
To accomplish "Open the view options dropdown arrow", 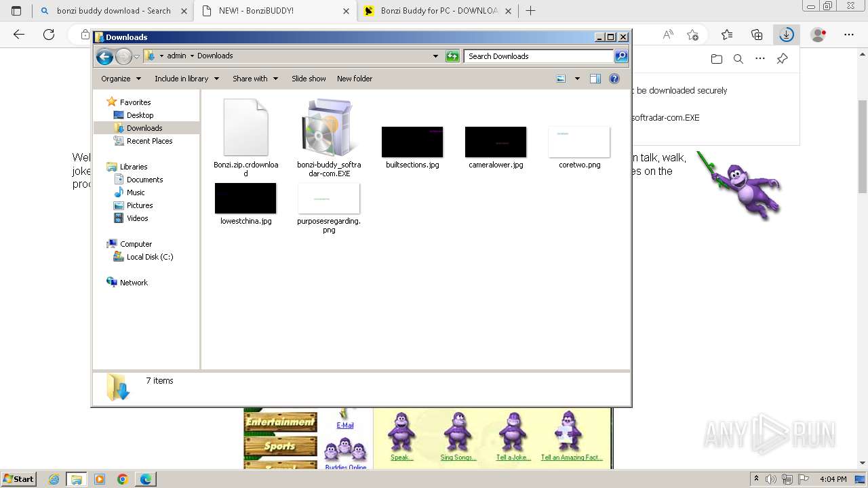I will [x=577, y=79].
